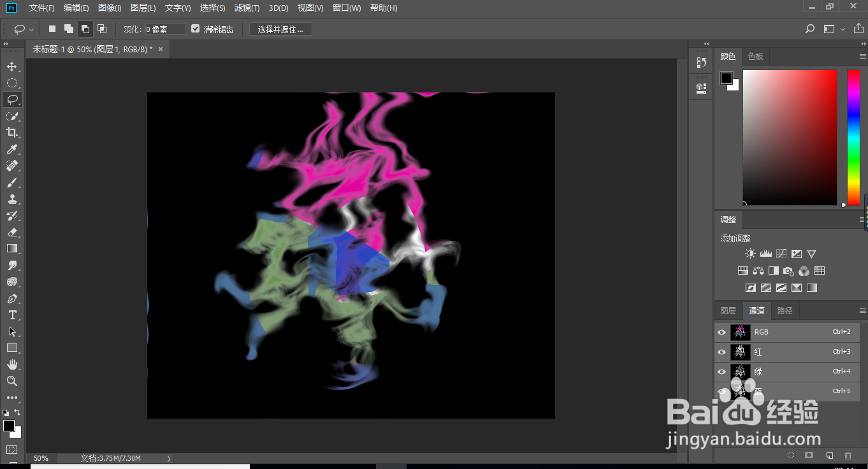Open 图像(I) menu
Screen dimensions: 868x469
tap(110, 8)
